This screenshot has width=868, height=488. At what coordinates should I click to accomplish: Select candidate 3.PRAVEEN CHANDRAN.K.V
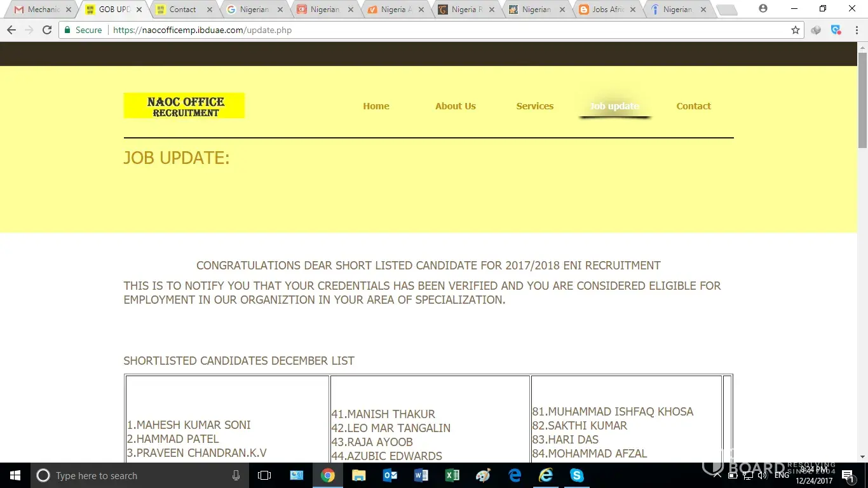point(197,453)
